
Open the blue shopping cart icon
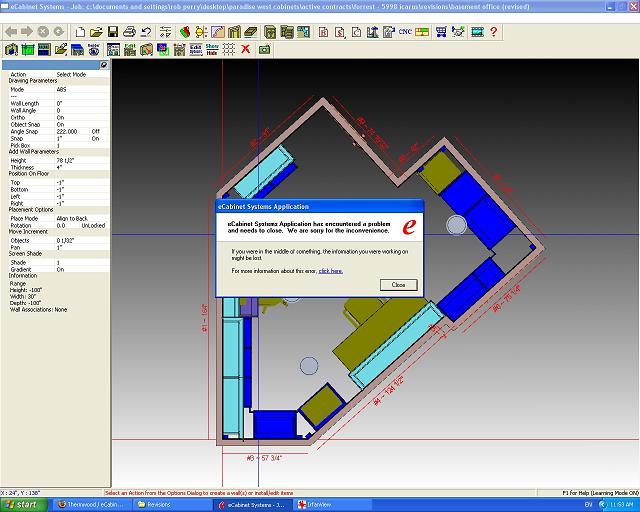[441, 32]
